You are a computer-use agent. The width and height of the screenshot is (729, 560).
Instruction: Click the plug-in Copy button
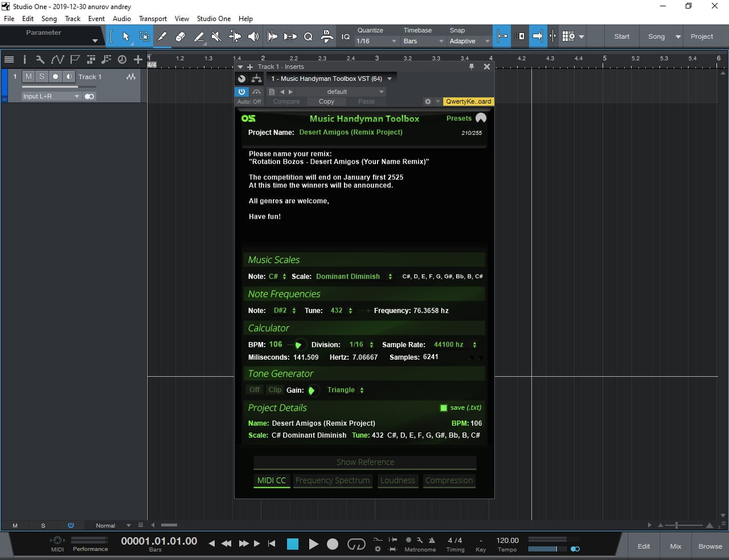[326, 101]
